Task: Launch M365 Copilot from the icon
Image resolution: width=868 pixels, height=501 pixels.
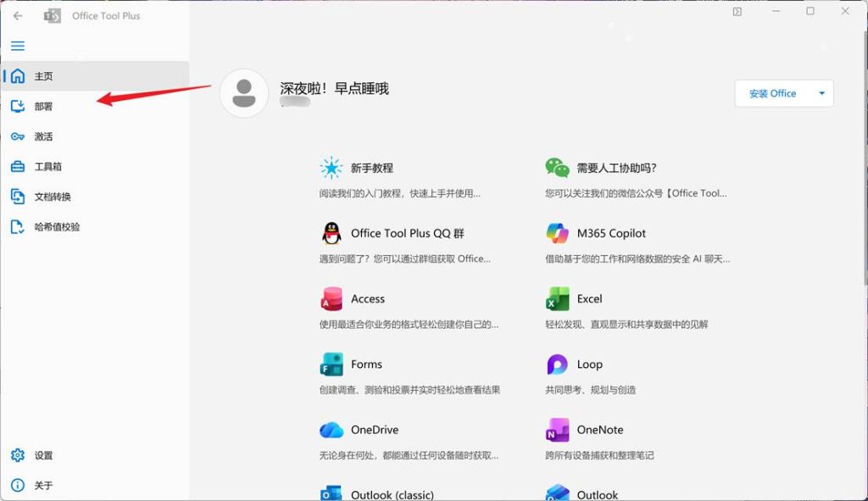Action: 557,233
